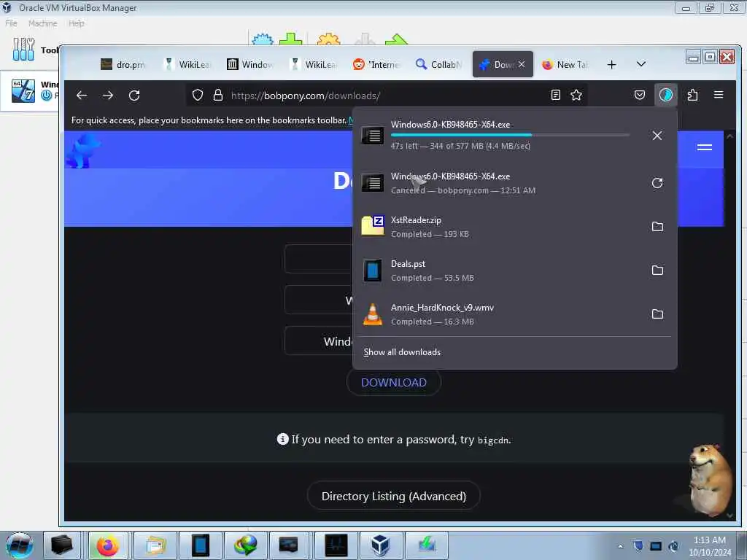Switch to the Collabl search tab
Screen dimensions: 747x560
438,64
